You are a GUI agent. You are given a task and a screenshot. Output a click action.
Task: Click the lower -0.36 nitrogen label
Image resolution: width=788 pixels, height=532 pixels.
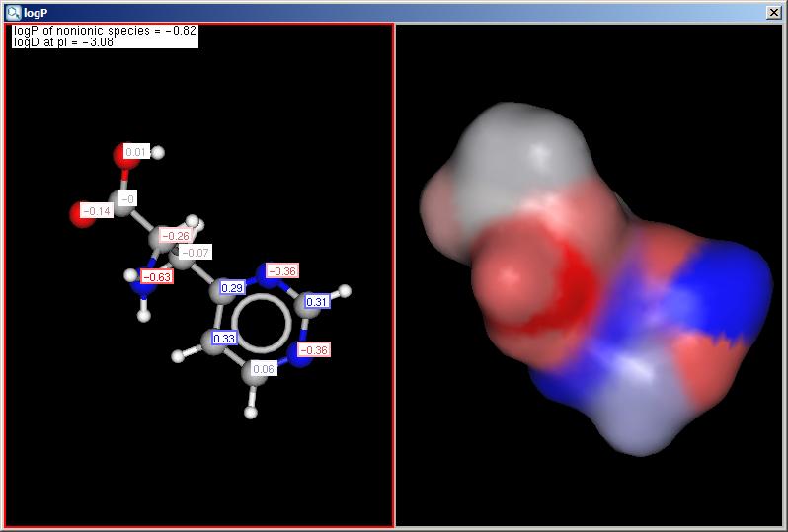tap(314, 349)
